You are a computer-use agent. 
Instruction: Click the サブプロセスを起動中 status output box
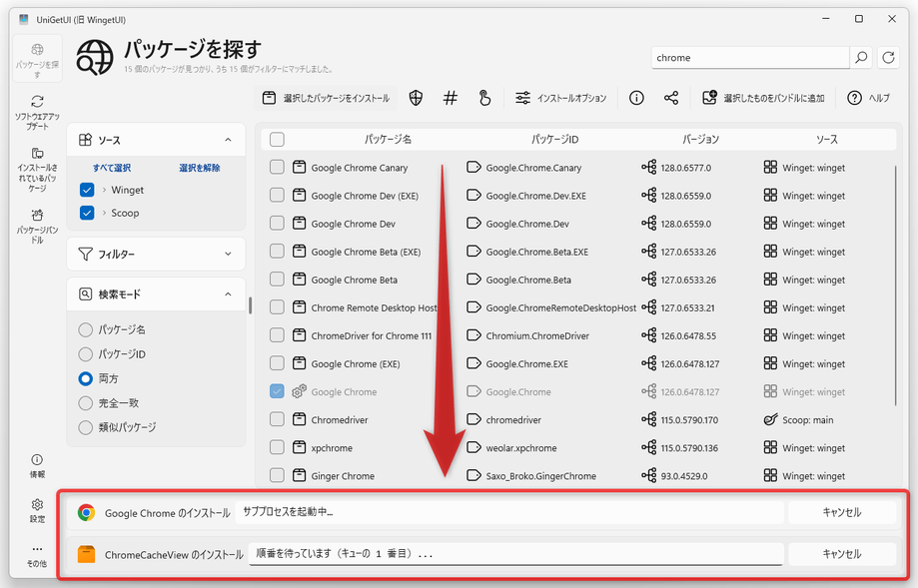509,512
